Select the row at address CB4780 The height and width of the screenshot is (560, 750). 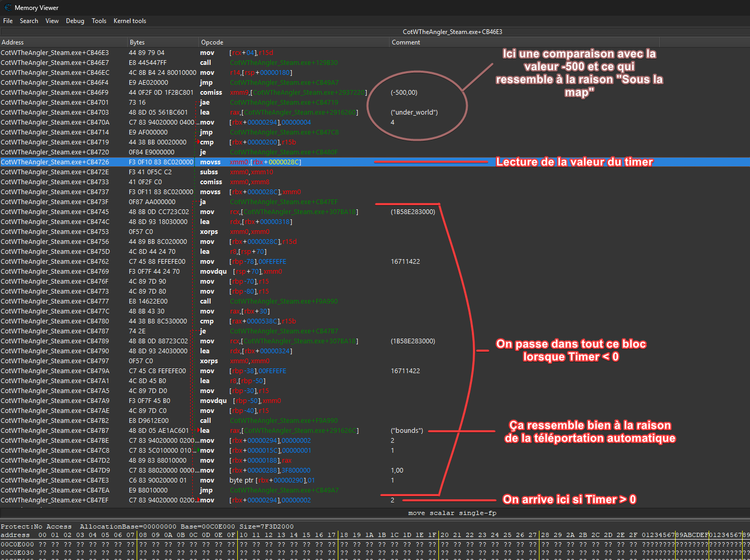[375, 321]
